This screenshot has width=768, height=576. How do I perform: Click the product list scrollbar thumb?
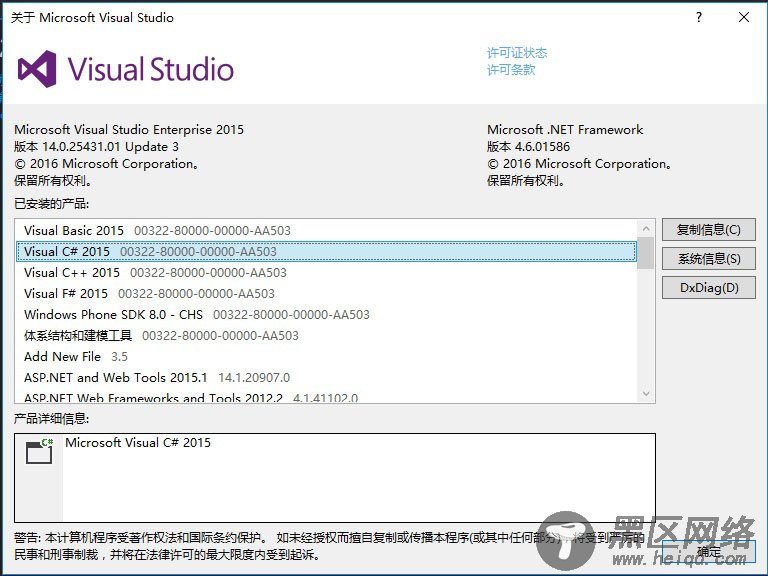646,253
